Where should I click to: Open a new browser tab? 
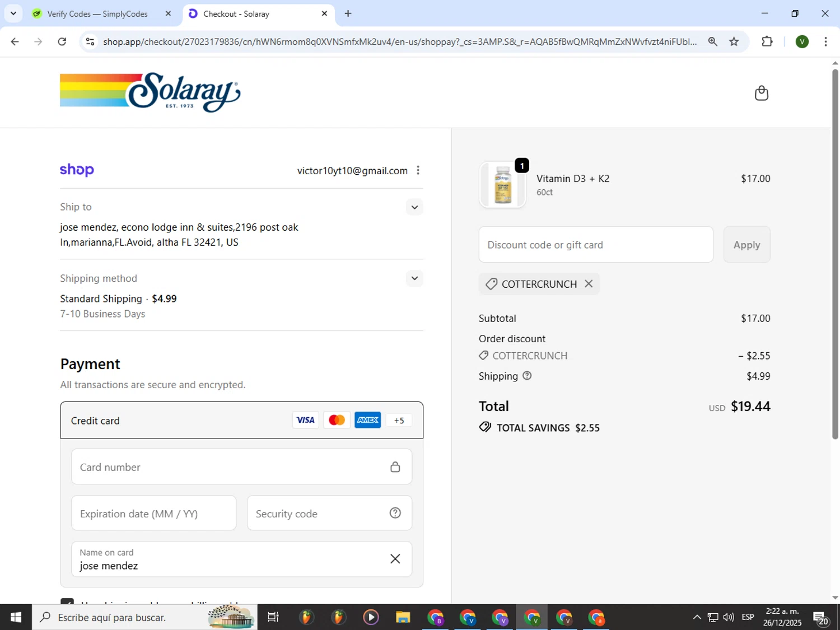[x=348, y=13]
